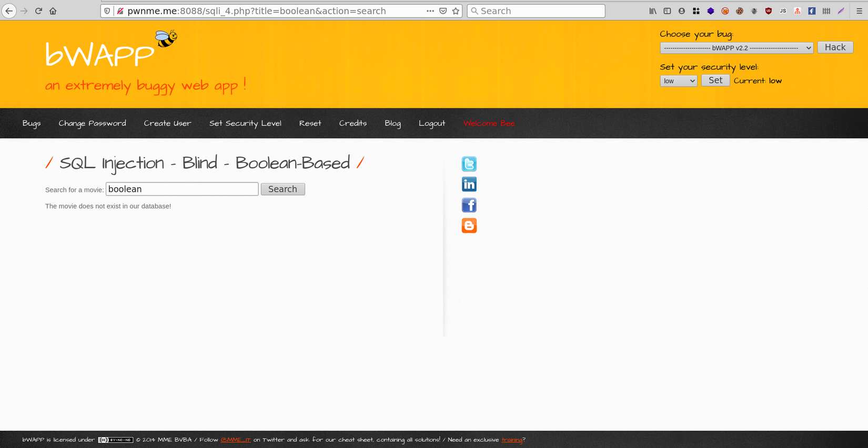868x448 pixels.
Task: Follow the @MME_IT Twitter link
Action: pos(236,440)
